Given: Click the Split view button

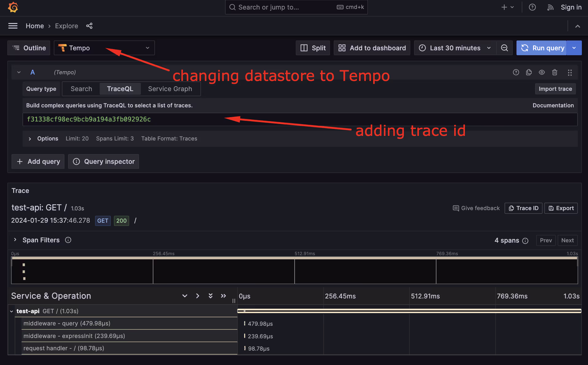Looking at the screenshot, I should coord(313,48).
